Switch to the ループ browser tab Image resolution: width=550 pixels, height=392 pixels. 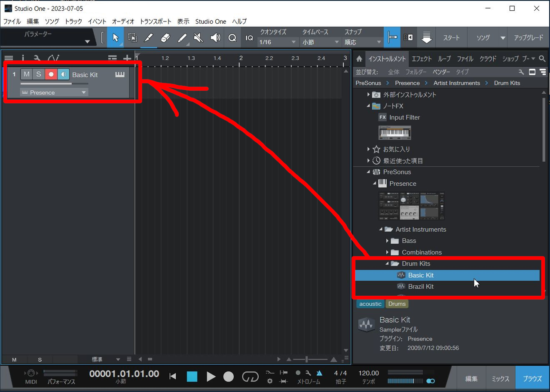coord(444,59)
